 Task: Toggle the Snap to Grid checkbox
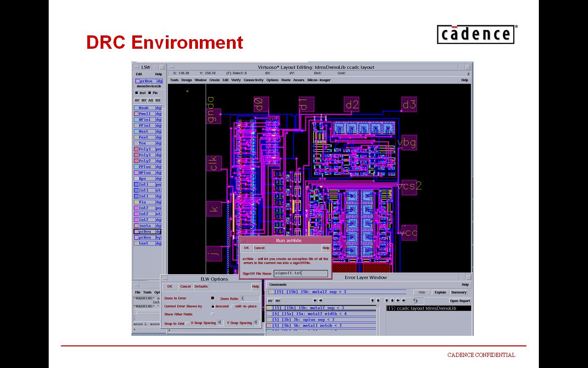click(187, 323)
